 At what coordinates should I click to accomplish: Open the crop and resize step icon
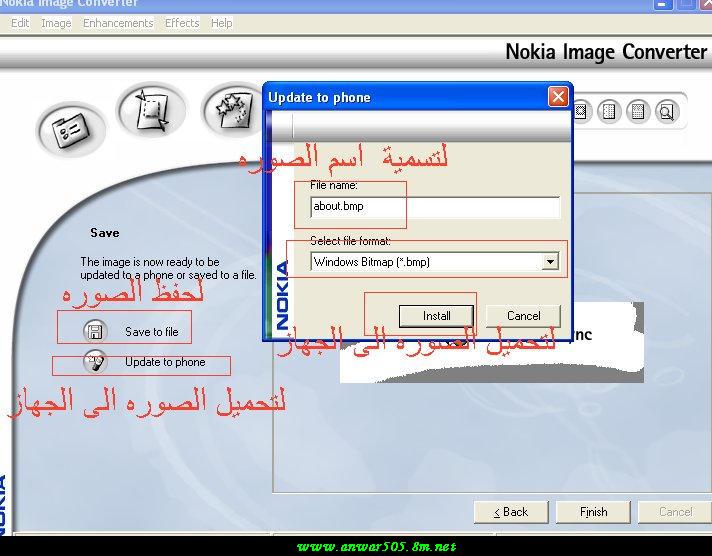(152, 110)
